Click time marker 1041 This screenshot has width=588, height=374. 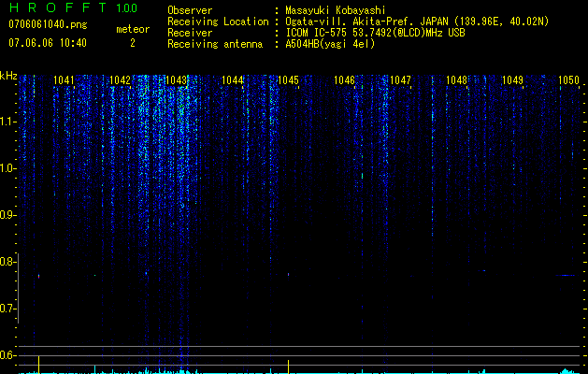pos(64,79)
